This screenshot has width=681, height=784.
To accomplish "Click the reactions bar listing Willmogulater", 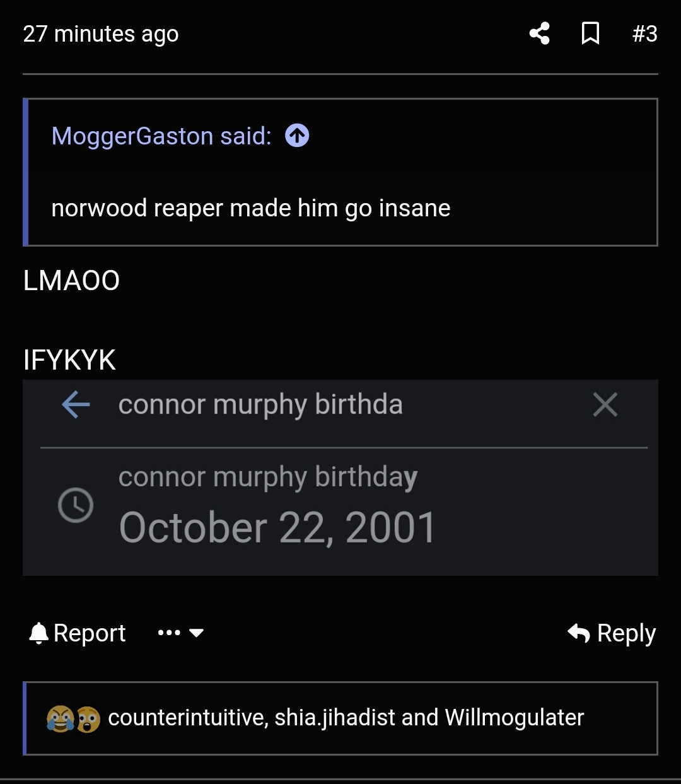I will click(346, 717).
